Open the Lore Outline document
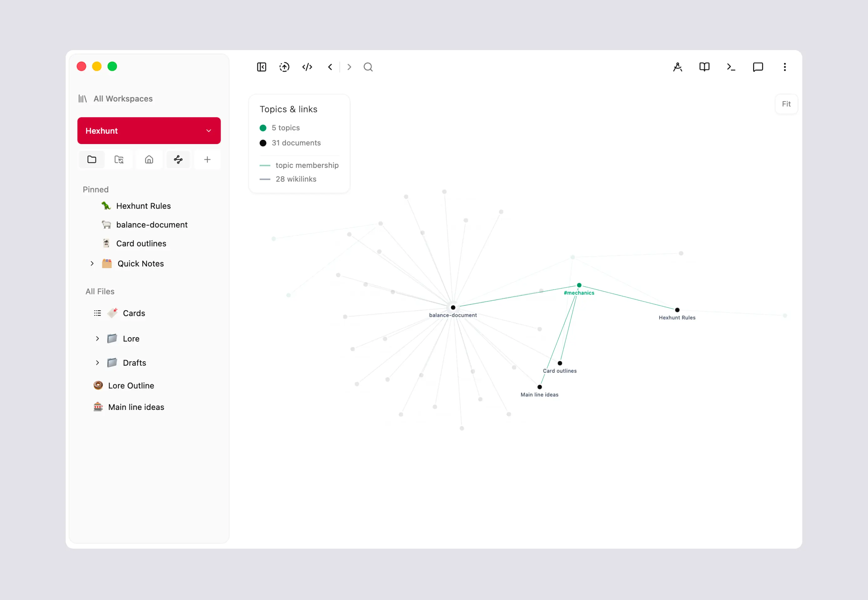This screenshot has height=600, width=868. tap(131, 386)
